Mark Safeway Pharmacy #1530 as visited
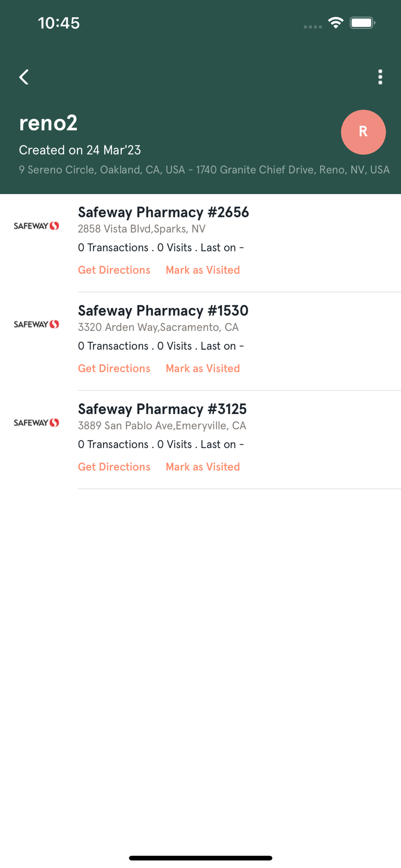 [x=203, y=368]
